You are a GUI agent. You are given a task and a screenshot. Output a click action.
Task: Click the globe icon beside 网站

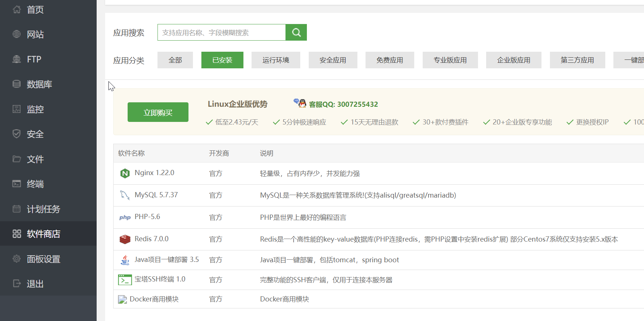(17, 34)
